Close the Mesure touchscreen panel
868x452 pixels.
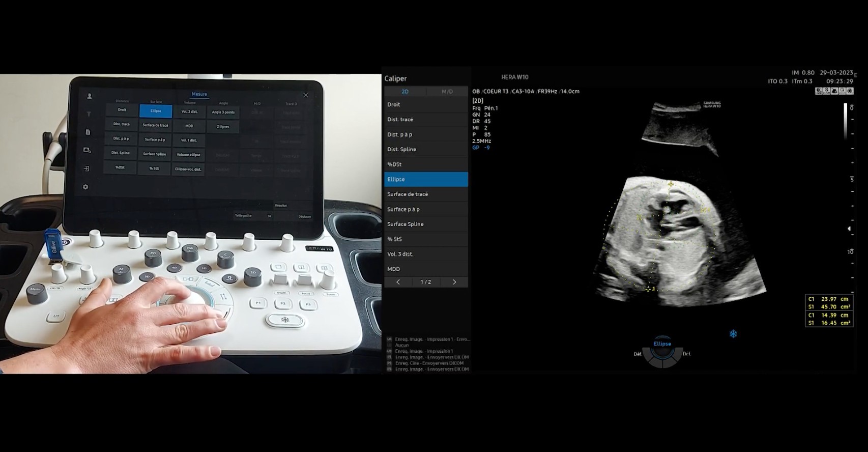[306, 95]
